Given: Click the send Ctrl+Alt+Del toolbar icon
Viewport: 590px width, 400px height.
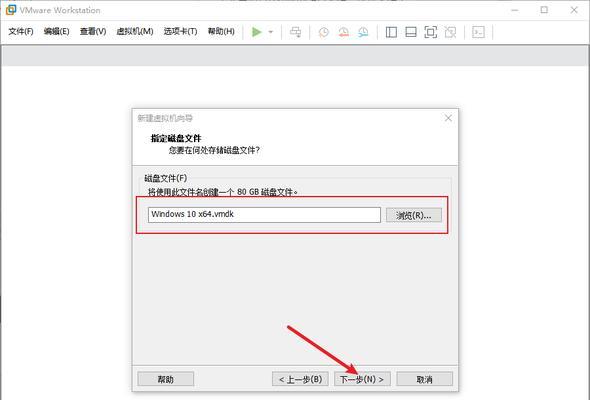Looking at the screenshot, I should tap(295, 32).
